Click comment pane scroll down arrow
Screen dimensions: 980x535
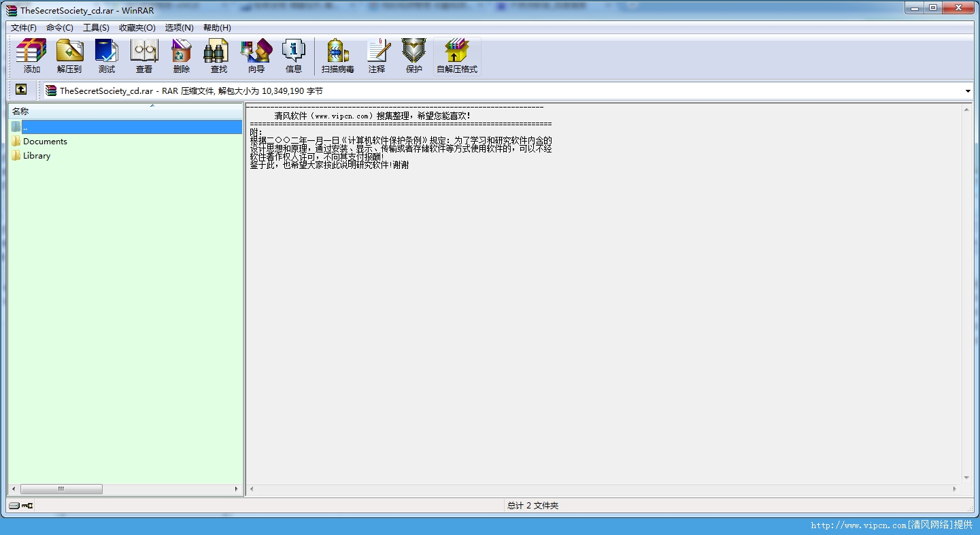pyautogui.click(x=966, y=478)
